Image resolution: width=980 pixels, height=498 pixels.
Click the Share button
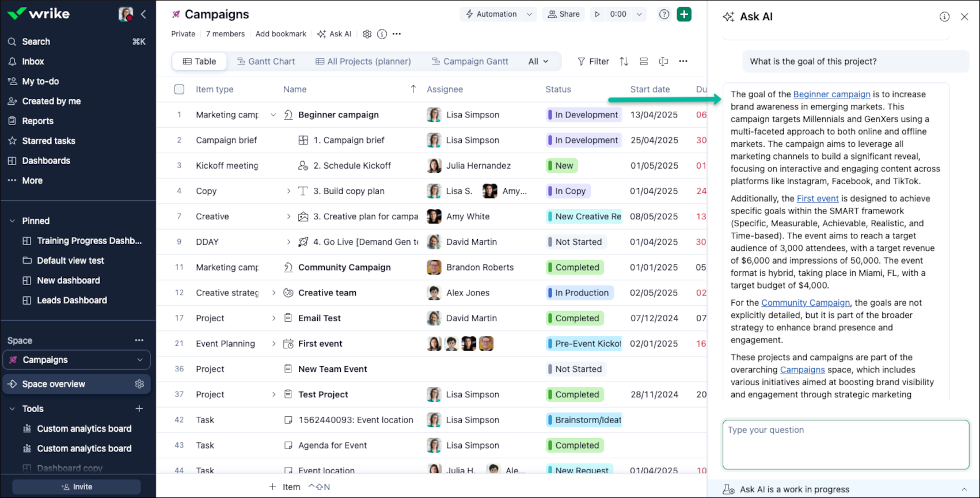(x=563, y=14)
